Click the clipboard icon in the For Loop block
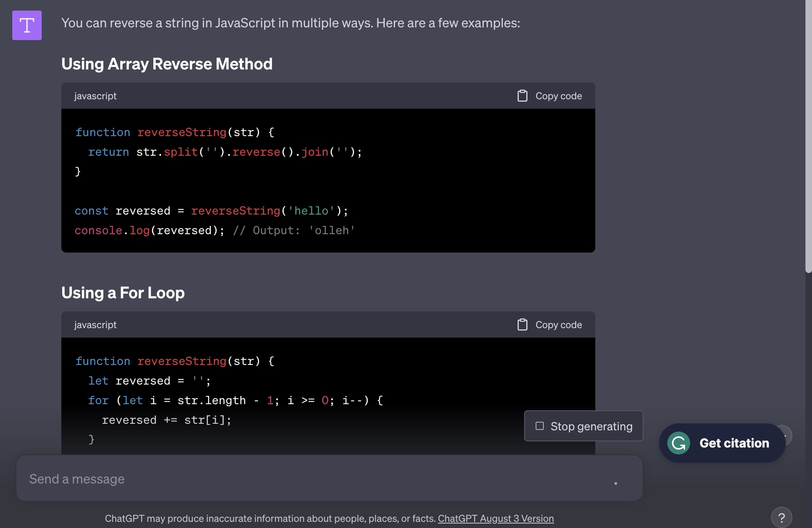812x528 pixels. (x=522, y=324)
